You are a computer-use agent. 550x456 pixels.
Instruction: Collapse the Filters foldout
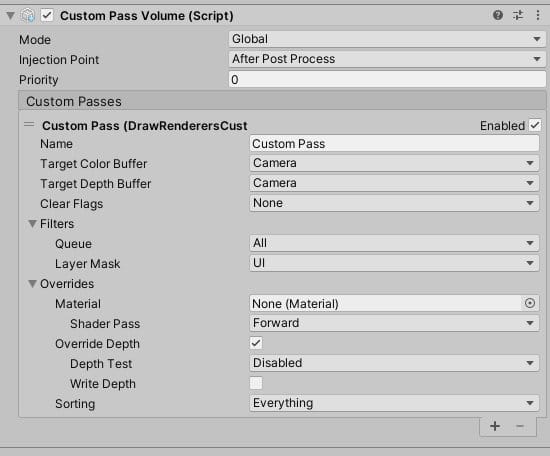33,224
